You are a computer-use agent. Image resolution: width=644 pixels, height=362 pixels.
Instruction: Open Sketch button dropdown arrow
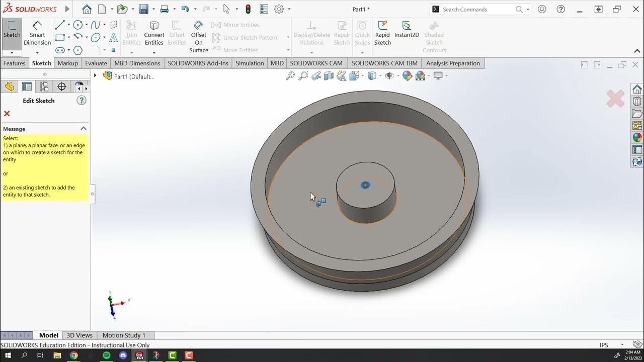coord(12,53)
